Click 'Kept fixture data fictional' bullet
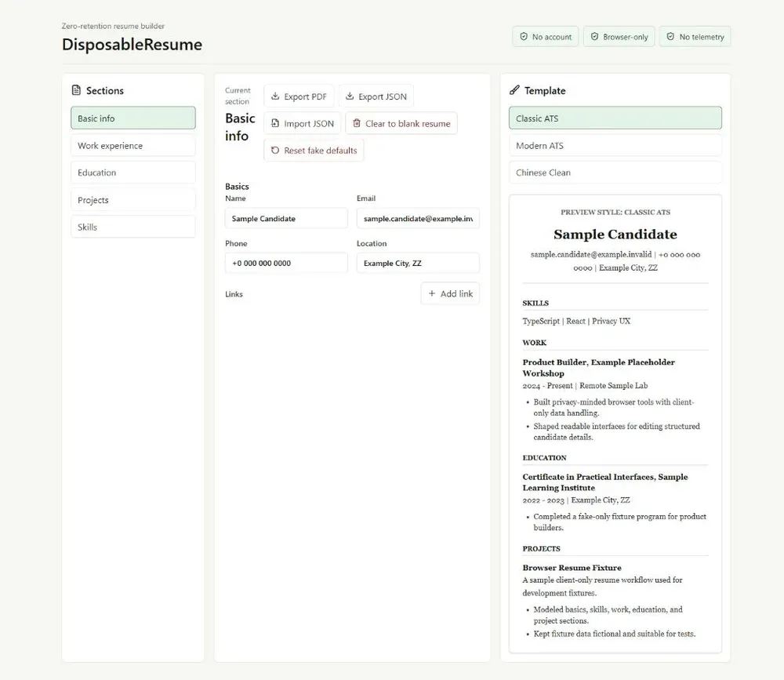784x680 pixels. pyautogui.click(x=615, y=634)
